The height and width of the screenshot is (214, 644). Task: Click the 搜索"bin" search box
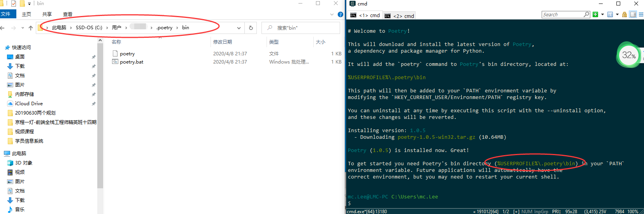click(x=300, y=28)
